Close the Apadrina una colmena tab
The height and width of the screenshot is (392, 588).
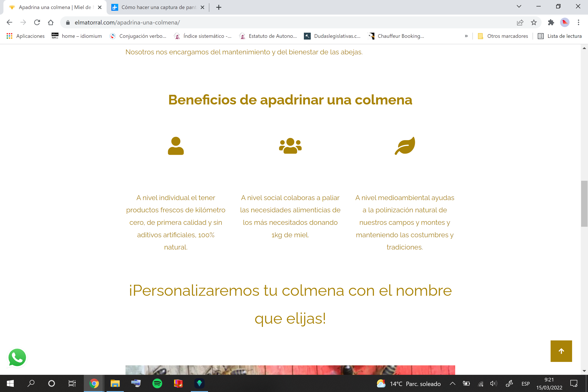[x=100, y=7]
